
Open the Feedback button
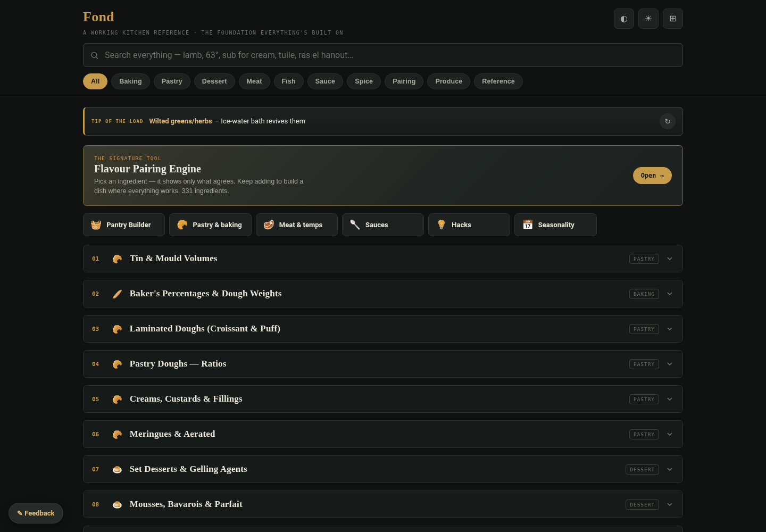(x=36, y=513)
